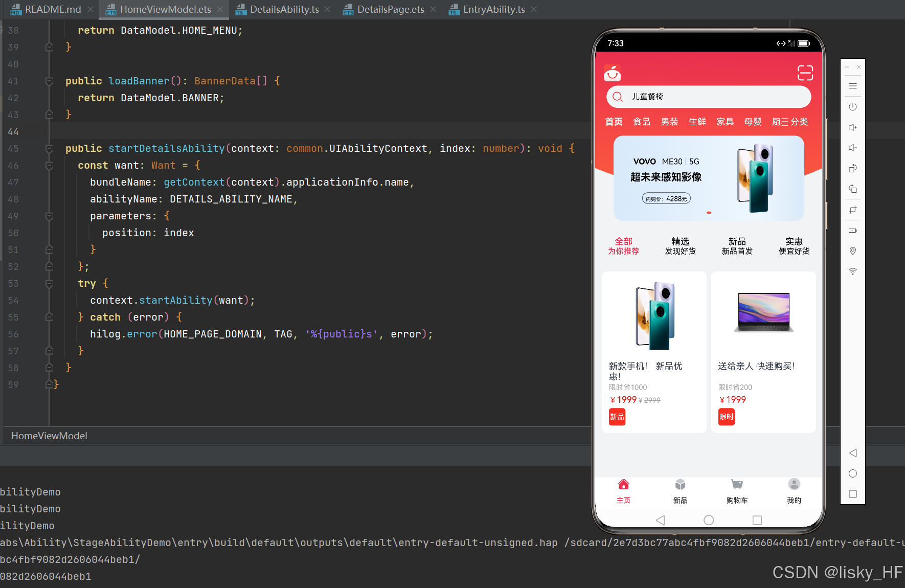This screenshot has height=588, width=905.
Task: Select the 男装 category tab
Action: pos(669,122)
